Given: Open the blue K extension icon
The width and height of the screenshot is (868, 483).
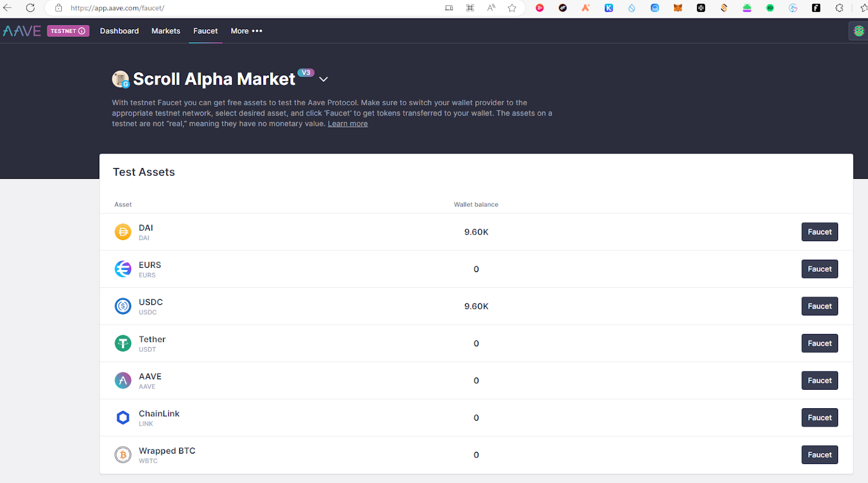Looking at the screenshot, I should [x=609, y=8].
